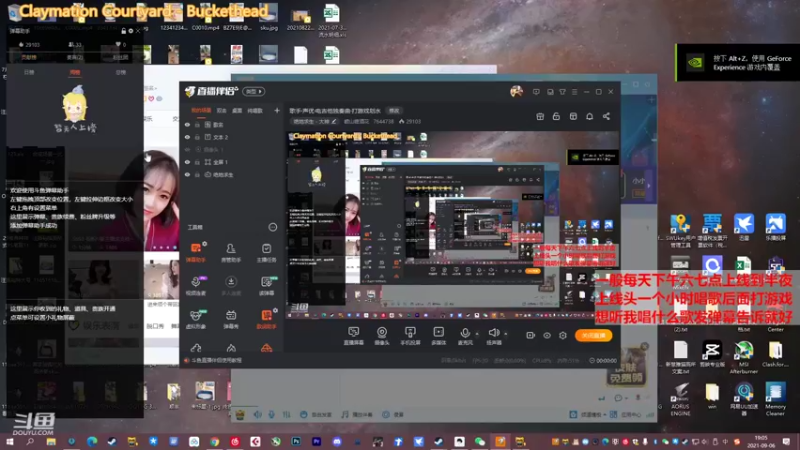Open the 读弹幕 tool
Viewport: 800px width, 450px height.
[266, 286]
